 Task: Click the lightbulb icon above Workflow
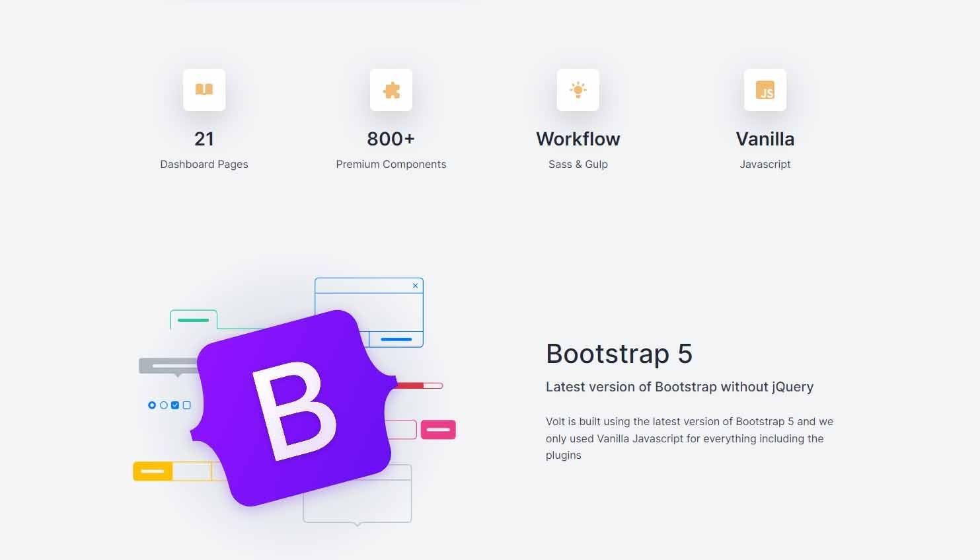[x=578, y=90]
